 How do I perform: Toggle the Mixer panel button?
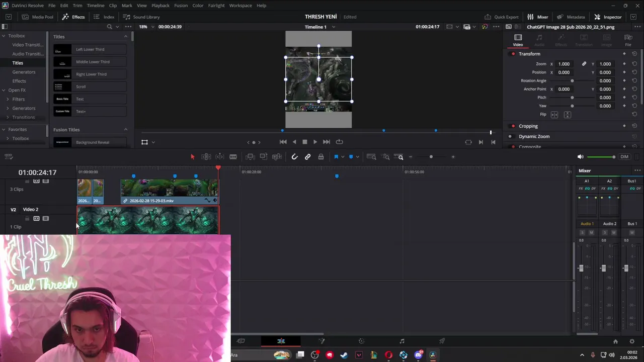[x=538, y=17]
